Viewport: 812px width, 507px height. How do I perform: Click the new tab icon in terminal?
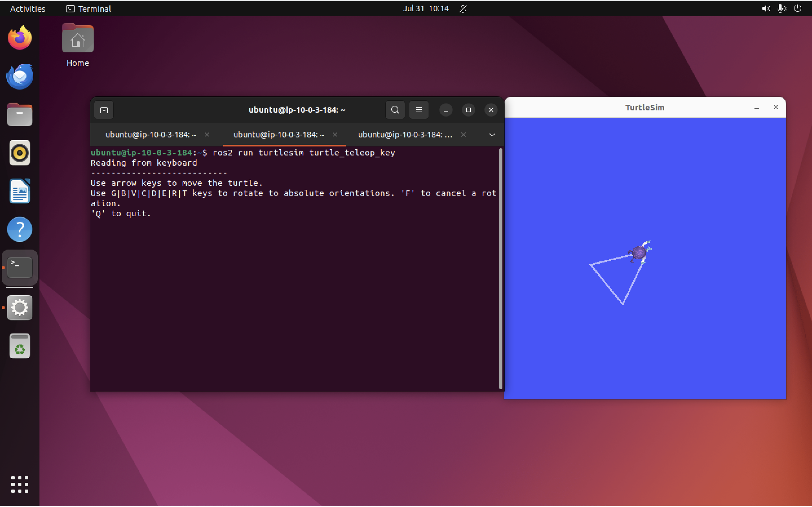(104, 110)
